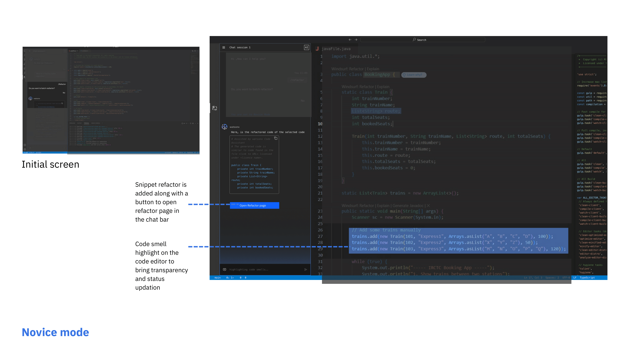Go forward with the right arrow

356,40
